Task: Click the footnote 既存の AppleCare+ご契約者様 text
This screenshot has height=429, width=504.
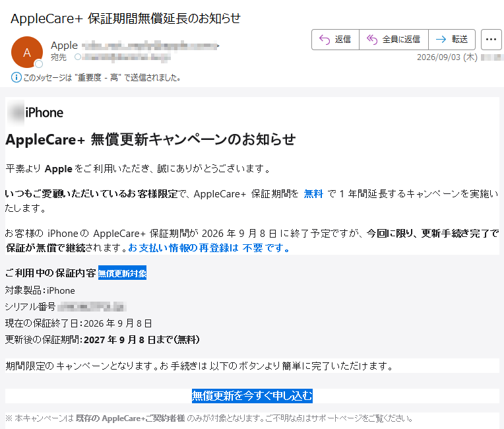Action: 131,418
